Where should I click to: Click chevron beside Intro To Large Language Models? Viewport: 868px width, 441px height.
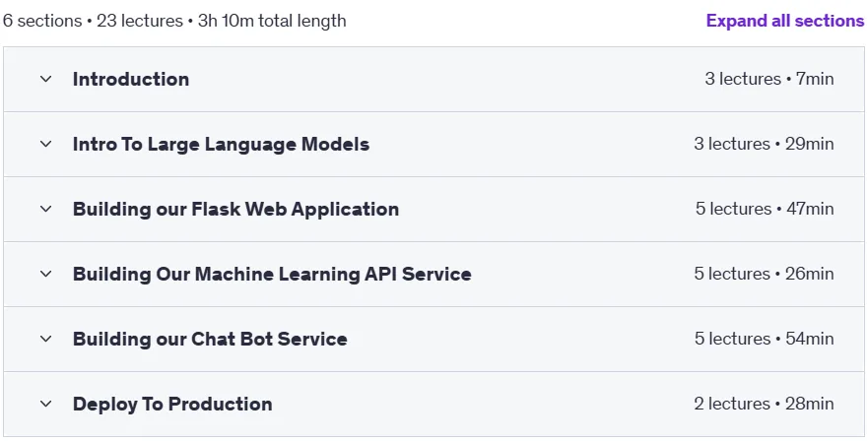pos(46,144)
